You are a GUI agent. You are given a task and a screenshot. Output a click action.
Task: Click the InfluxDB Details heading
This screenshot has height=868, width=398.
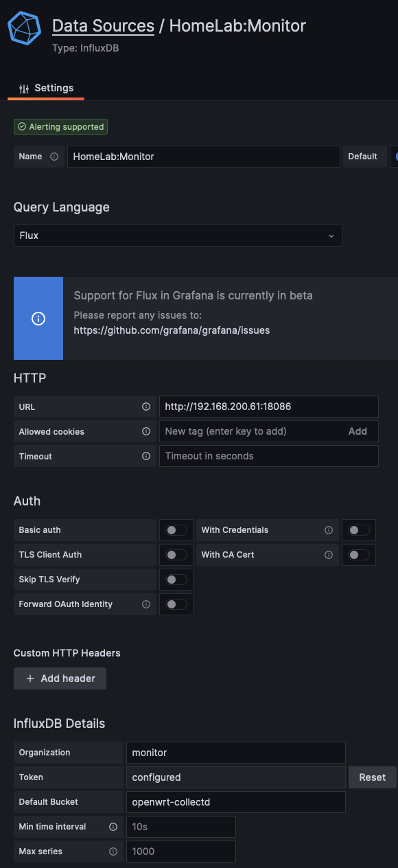click(60, 724)
